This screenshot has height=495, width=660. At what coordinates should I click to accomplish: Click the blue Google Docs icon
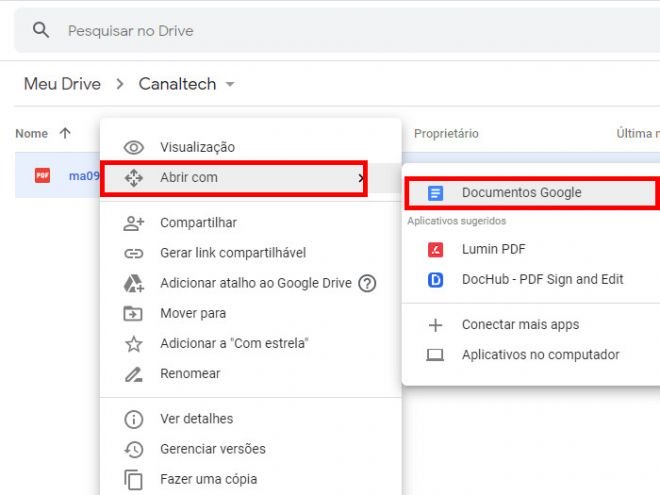pos(435,193)
